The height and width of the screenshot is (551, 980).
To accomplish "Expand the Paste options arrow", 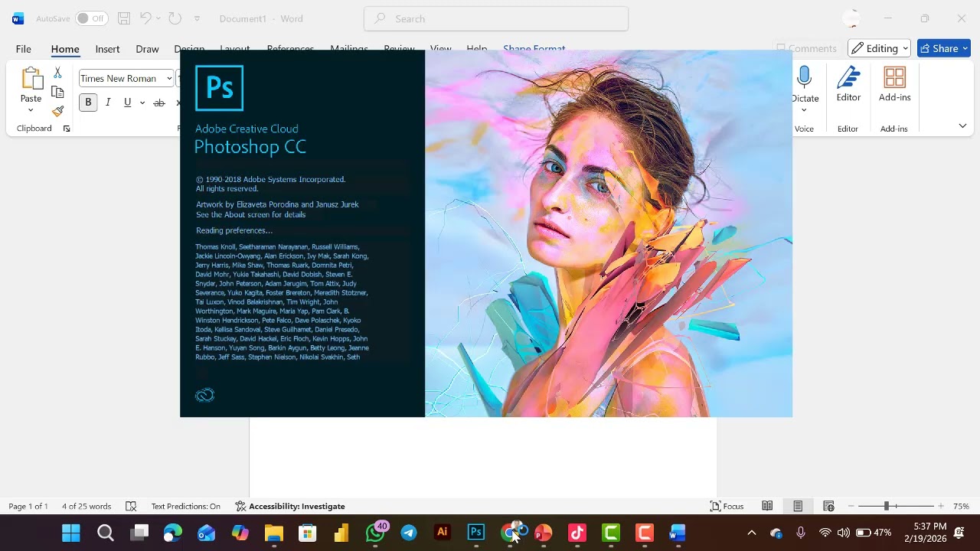I will [x=31, y=110].
